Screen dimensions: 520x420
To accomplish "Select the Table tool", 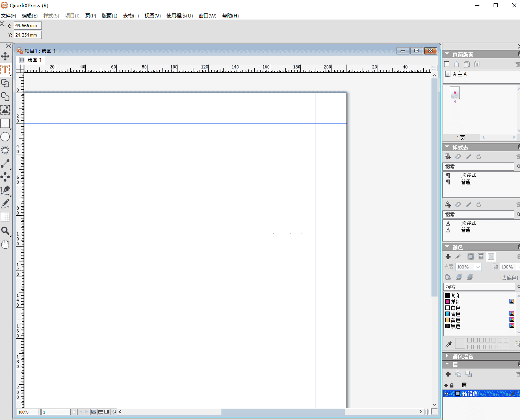I will coord(5,217).
